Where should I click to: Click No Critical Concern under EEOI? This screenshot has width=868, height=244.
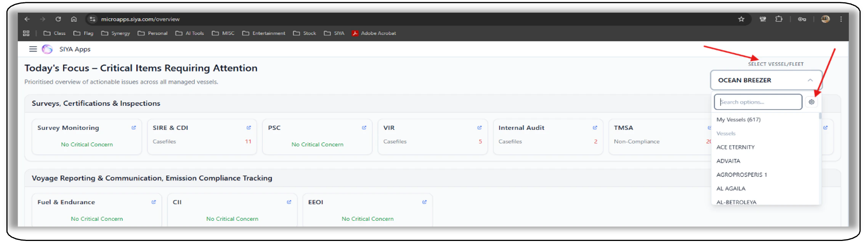click(x=367, y=219)
